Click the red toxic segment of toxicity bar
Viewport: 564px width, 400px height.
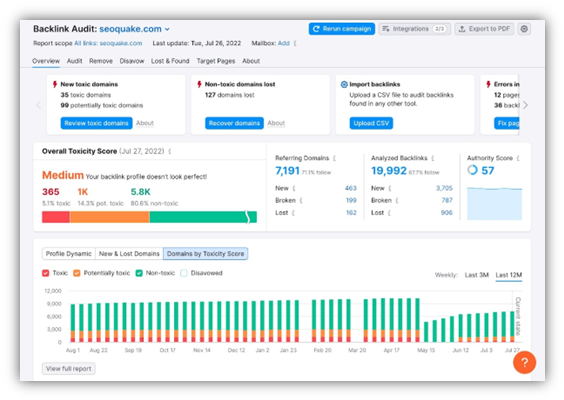click(x=56, y=217)
